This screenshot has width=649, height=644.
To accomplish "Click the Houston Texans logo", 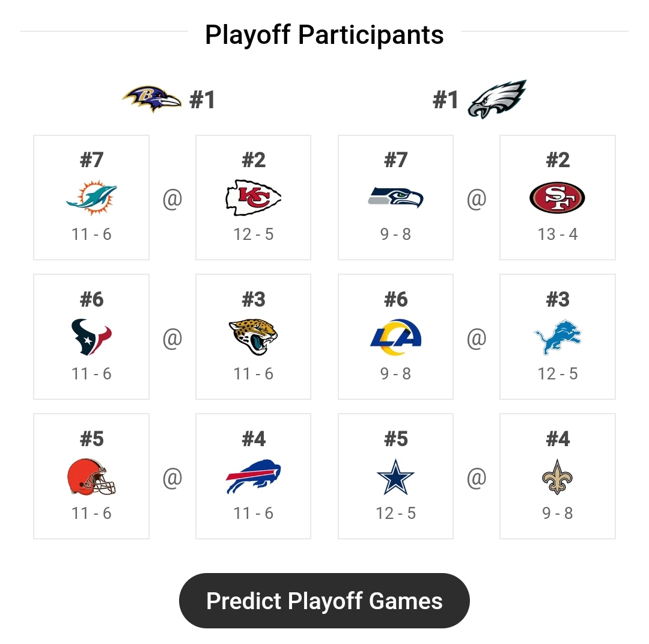I will point(91,337).
